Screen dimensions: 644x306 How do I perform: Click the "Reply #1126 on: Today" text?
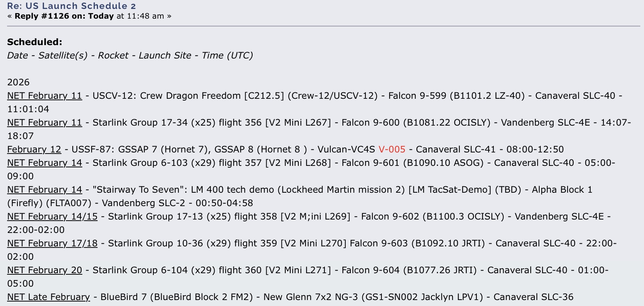(64, 16)
